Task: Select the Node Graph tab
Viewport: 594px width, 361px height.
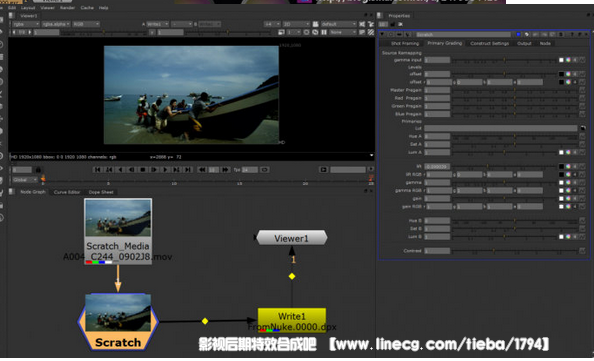Action: [33, 192]
